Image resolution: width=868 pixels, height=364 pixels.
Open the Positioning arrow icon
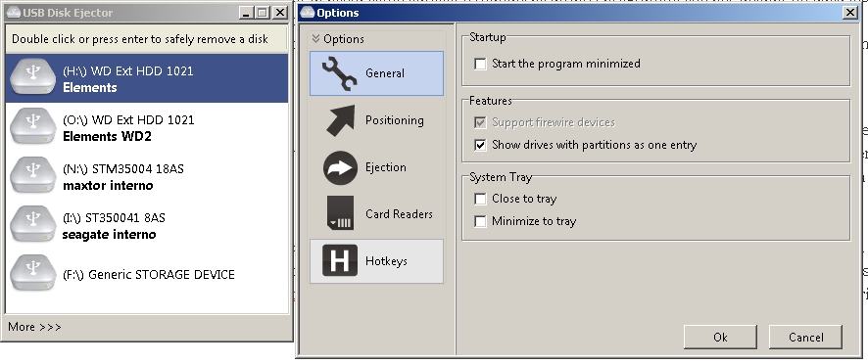pyautogui.click(x=340, y=120)
